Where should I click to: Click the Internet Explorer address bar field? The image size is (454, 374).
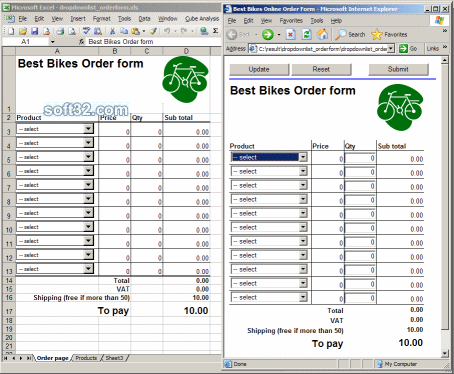[x=322, y=49]
